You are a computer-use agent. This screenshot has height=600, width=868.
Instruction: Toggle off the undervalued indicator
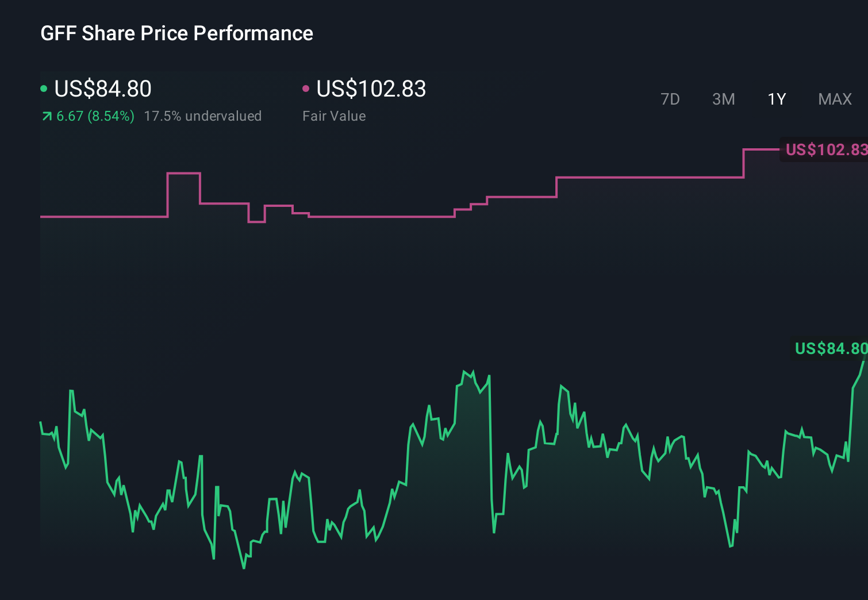203,116
